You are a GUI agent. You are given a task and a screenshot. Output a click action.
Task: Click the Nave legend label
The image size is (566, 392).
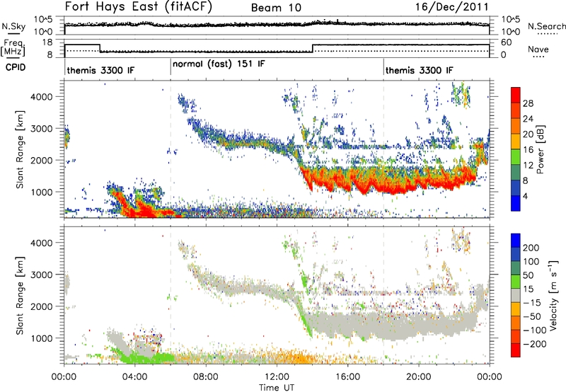point(538,49)
